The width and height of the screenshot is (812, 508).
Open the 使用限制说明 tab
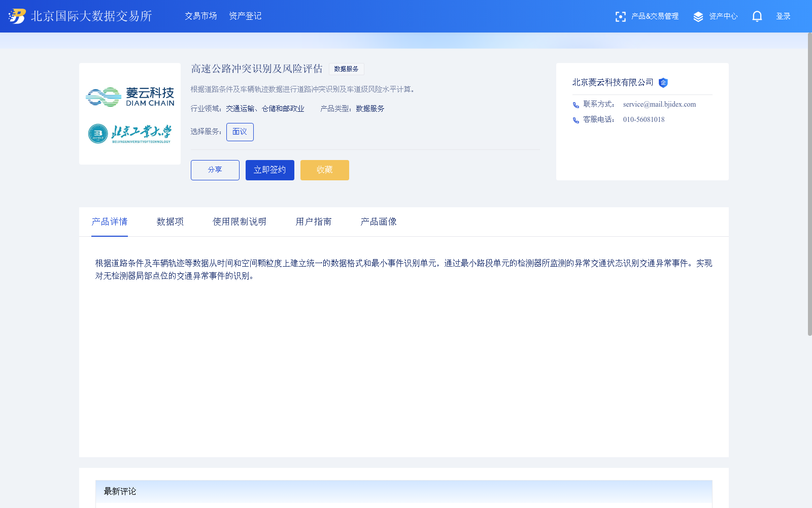(240, 222)
